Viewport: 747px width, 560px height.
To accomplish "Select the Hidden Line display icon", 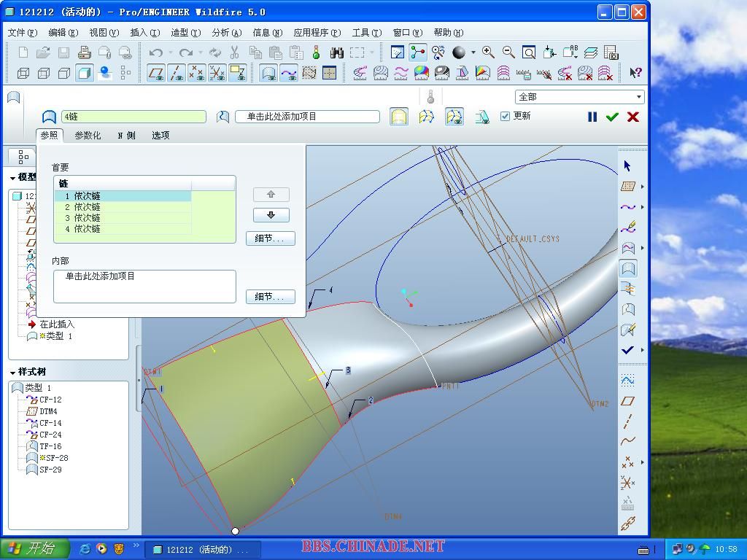I will pos(43,73).
